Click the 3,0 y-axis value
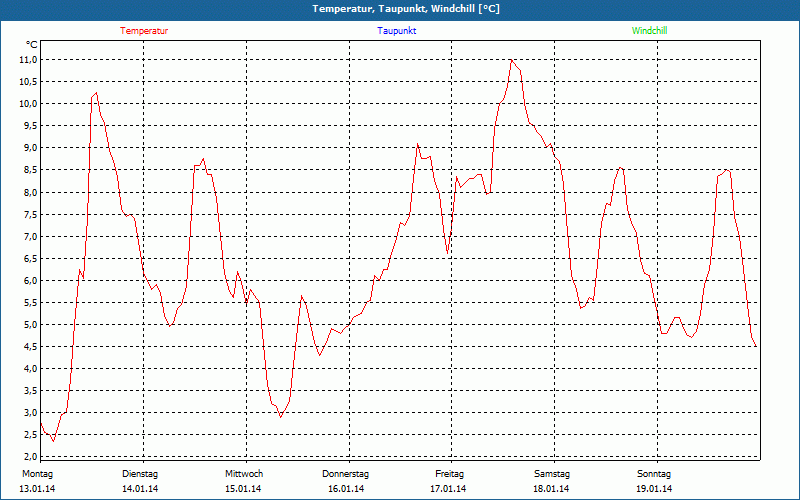Viewport: 800px width, 500px height. click(31, 412)
